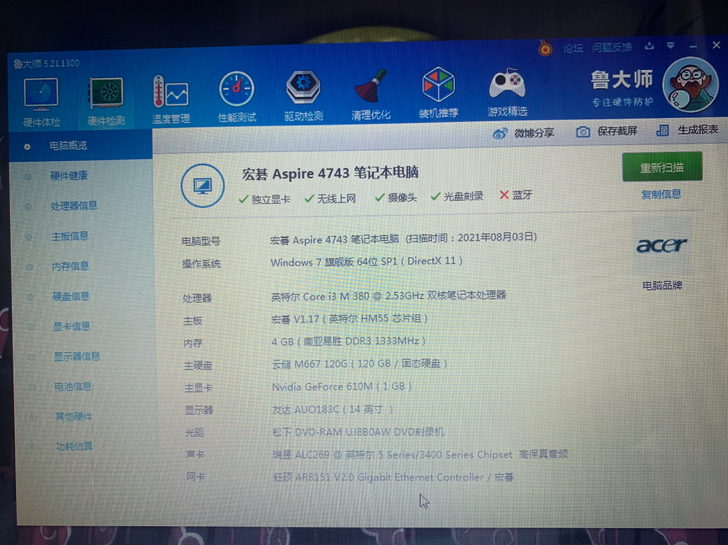The image size is (728, 545).
Task: Click the skin/shirt icon in title bar
Action: pos(650,45)
